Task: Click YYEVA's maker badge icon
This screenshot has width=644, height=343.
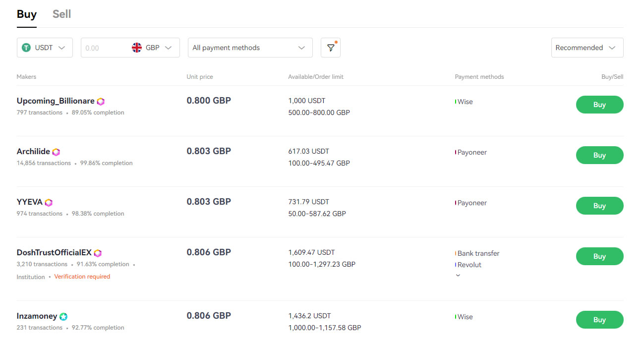Action: [x=48, y=202]
